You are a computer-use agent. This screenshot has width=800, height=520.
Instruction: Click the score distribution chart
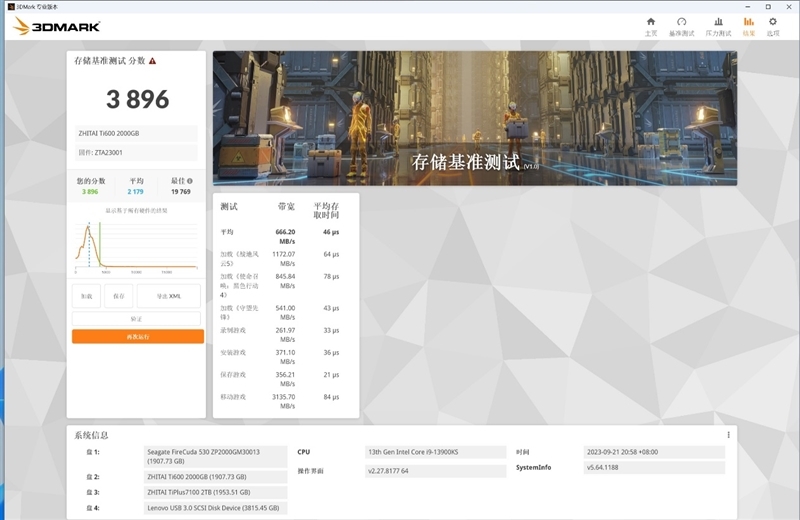pyautogui.click(x=136, y=246)
